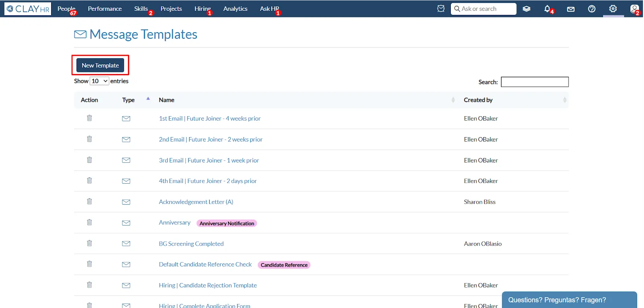Open the Projects menu

coord(171,9)
